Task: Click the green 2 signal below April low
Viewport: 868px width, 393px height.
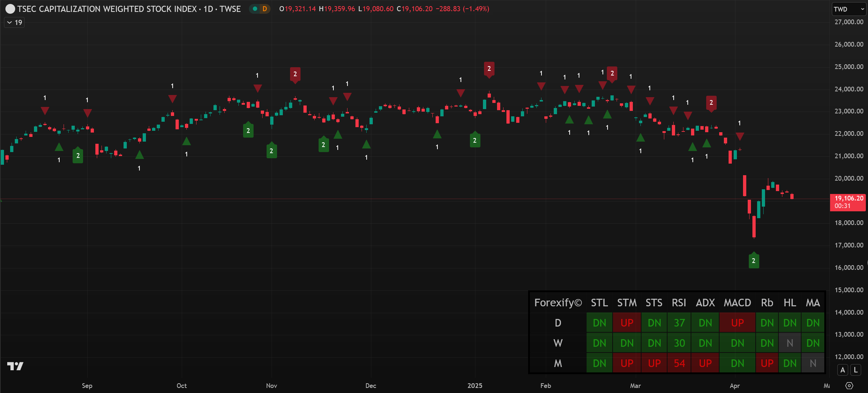Action: (753, 261)
